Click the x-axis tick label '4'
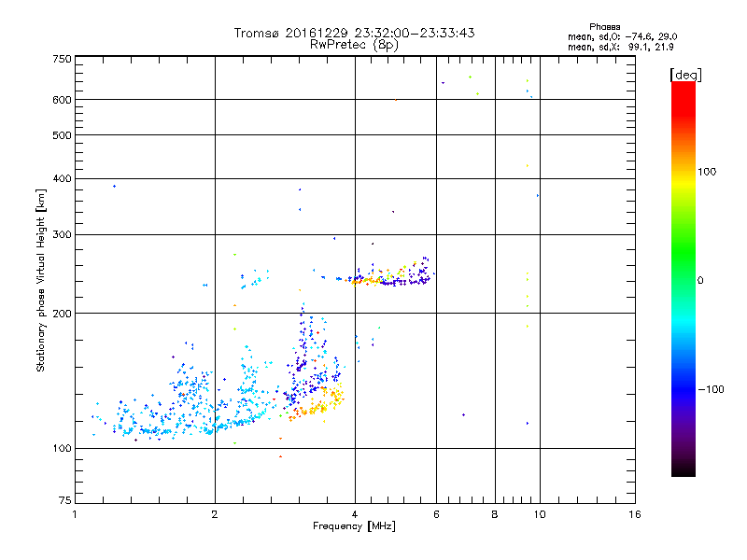This screenshot has width=747, height=560. [355, 514]
